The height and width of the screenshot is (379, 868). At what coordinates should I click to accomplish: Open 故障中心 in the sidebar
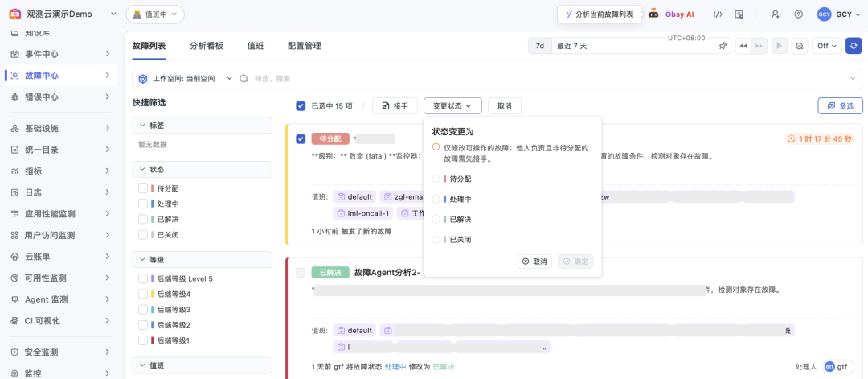coord(61,76)
